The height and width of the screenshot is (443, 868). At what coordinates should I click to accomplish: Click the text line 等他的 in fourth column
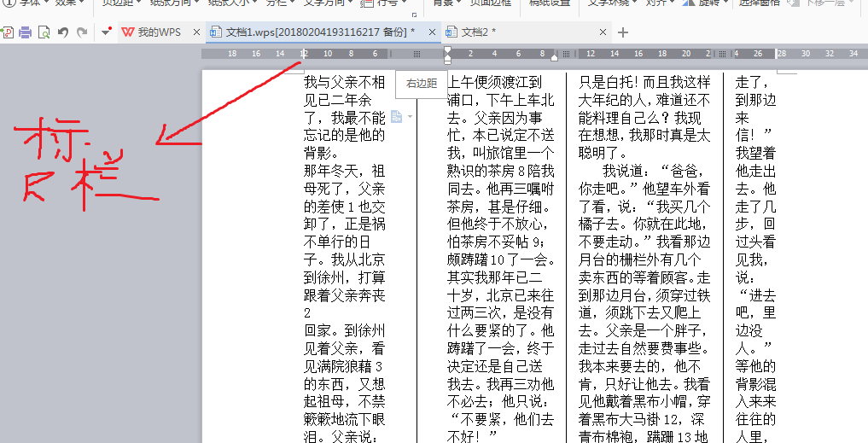(755, 366)
